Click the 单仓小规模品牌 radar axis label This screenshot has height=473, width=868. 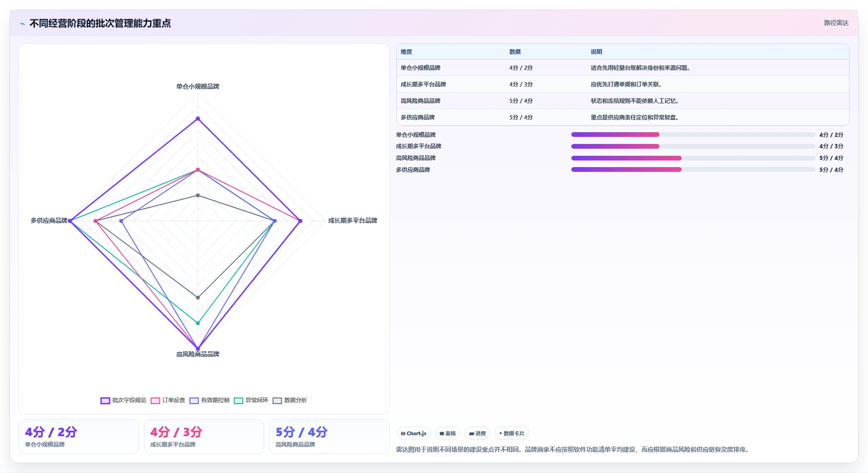(x=198, y=86)
